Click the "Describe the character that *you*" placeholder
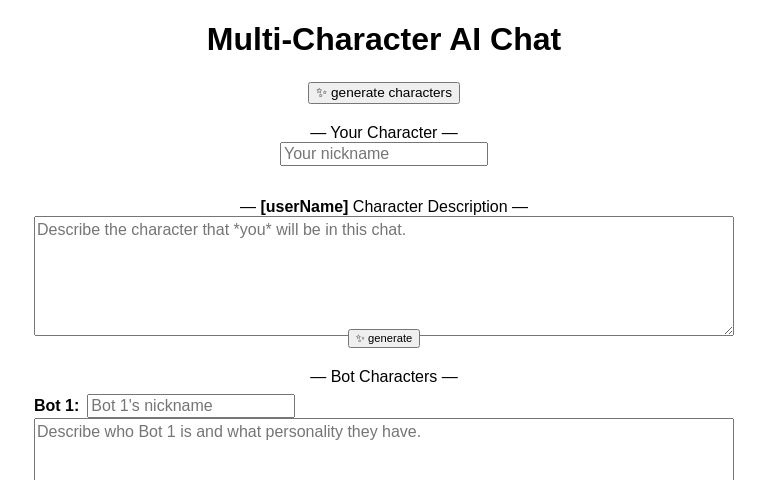768x480 pixels. pos(221,230)
